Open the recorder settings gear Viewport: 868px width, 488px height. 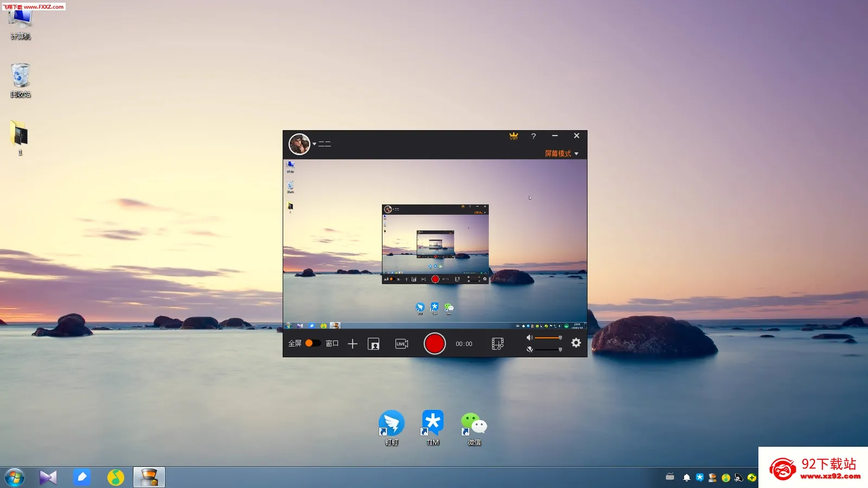click(x=576, y=343)
